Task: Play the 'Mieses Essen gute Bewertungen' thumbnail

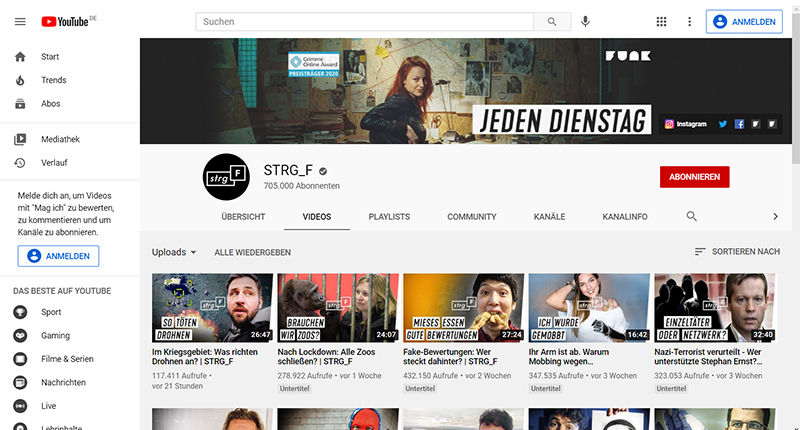Action: pyautogui.click(x=463, y=308)
